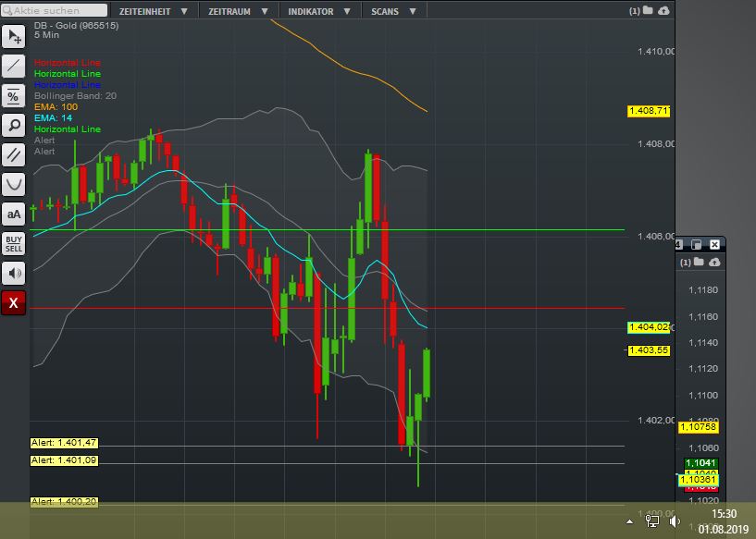Image resolution: width=756 pixels, height=539 pixels.
Task: Open the ZEITEINHEIT dropdown
Action: click(143, 11)
